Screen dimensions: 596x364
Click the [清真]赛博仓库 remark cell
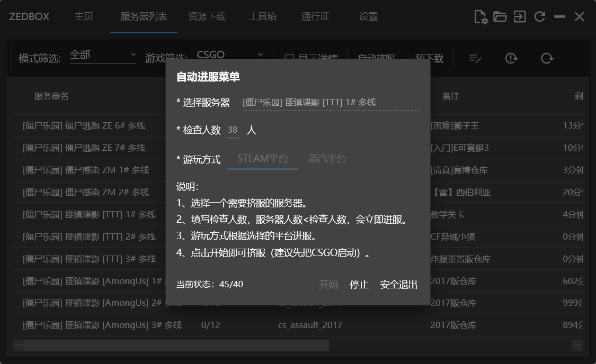click(x=459, y=170)
